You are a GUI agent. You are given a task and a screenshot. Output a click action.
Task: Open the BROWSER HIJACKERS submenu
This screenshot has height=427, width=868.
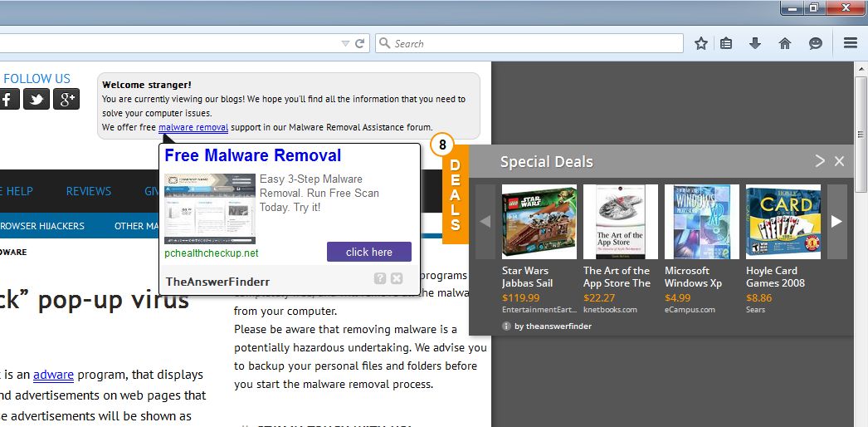click(x=42, y=226)
